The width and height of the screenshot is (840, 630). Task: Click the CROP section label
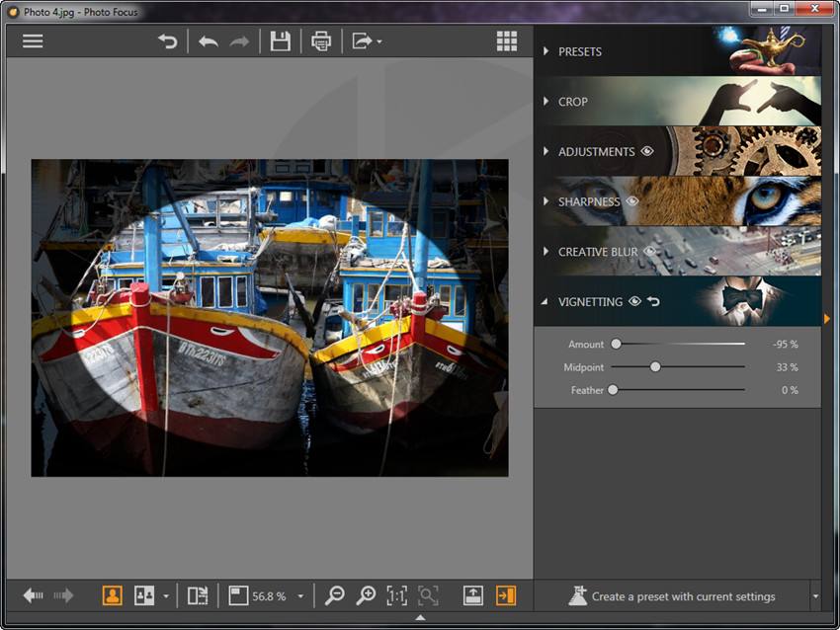coord(573,102)
